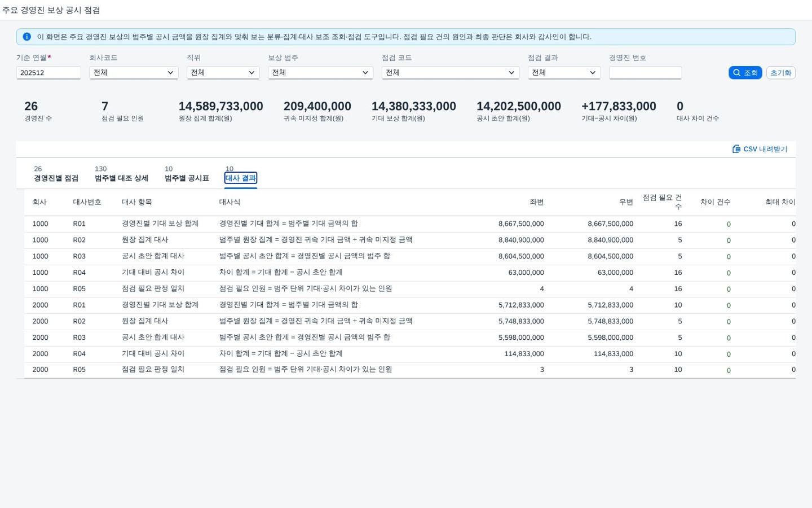This screenshot has width=812, height=508.
Task: Click the 경영진 수 KPI value 26
Action: coord(31,106)
